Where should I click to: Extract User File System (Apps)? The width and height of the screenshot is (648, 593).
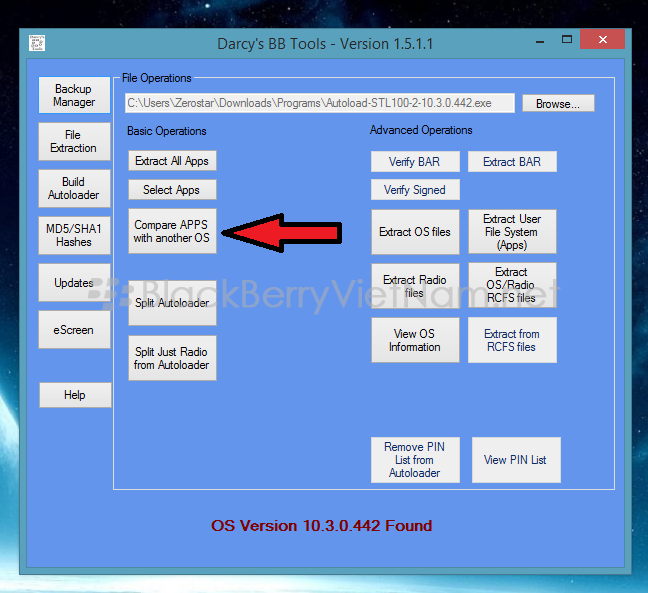[512, 232]
